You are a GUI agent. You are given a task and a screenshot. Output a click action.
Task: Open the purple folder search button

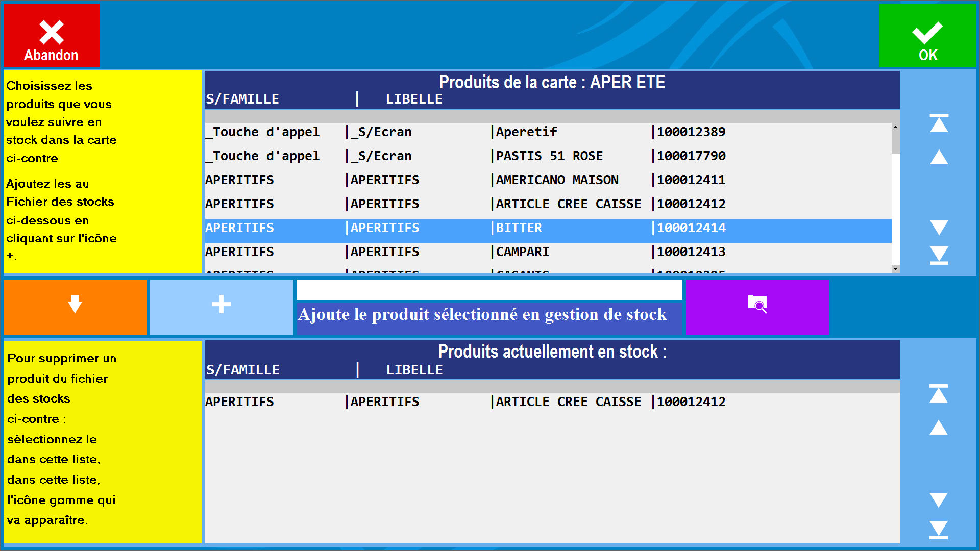[x=757, y=307]
